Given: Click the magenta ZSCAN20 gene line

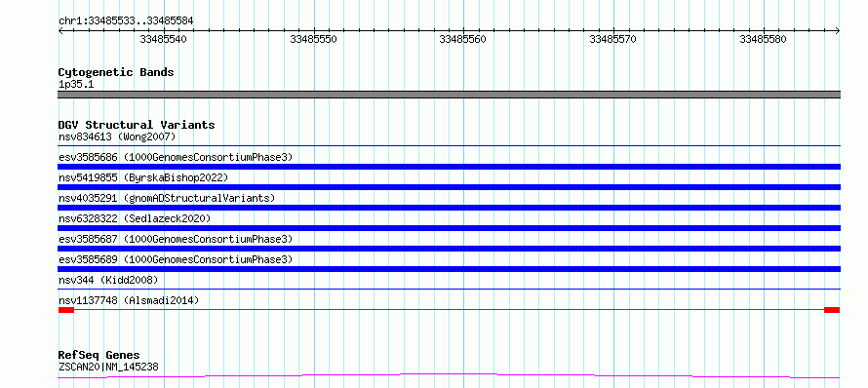Looking at the screenshot, I should [449, 376].
